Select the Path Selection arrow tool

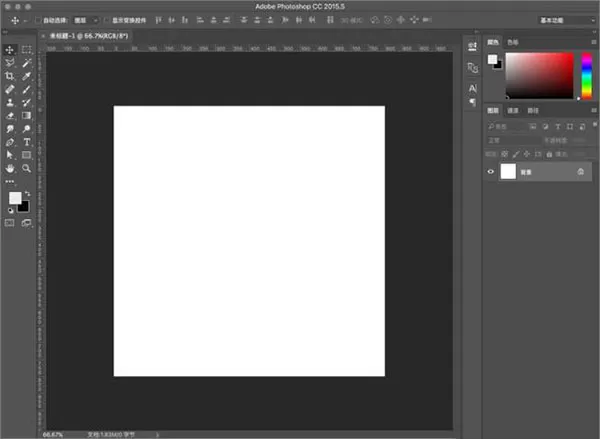pos(10,155)
